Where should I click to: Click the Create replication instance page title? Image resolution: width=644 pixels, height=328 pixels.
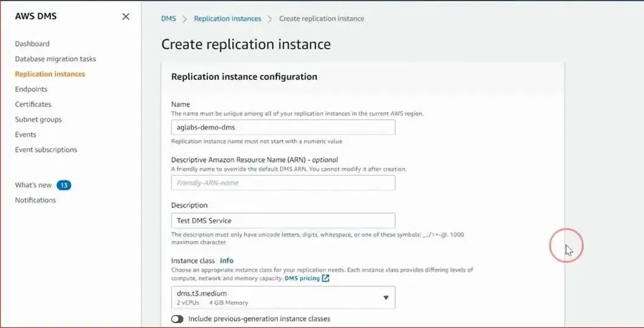tap(246, 44)
